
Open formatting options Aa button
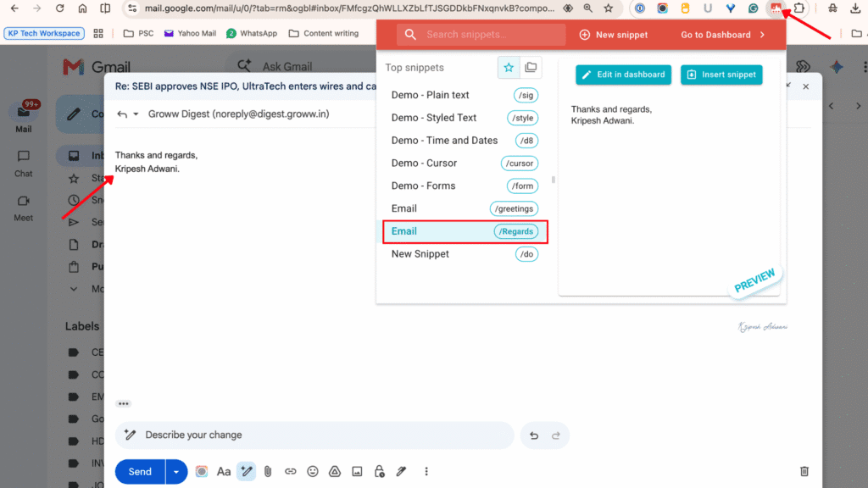[224, 471]
